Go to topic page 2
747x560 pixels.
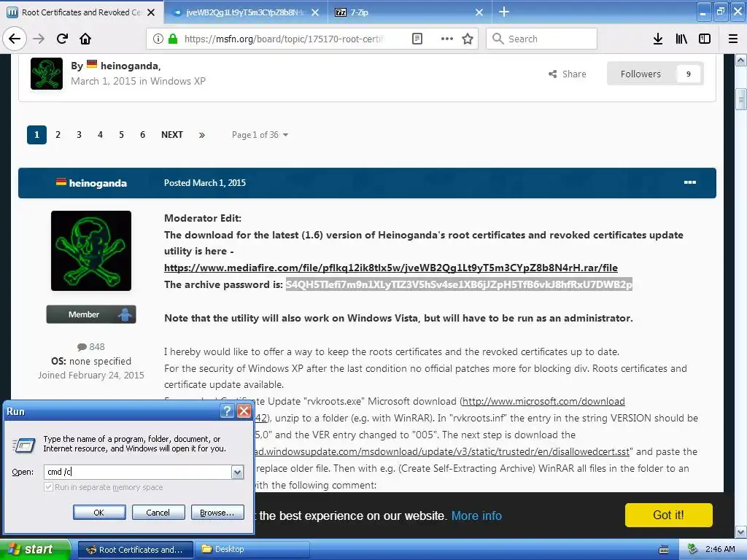point(58,135)
